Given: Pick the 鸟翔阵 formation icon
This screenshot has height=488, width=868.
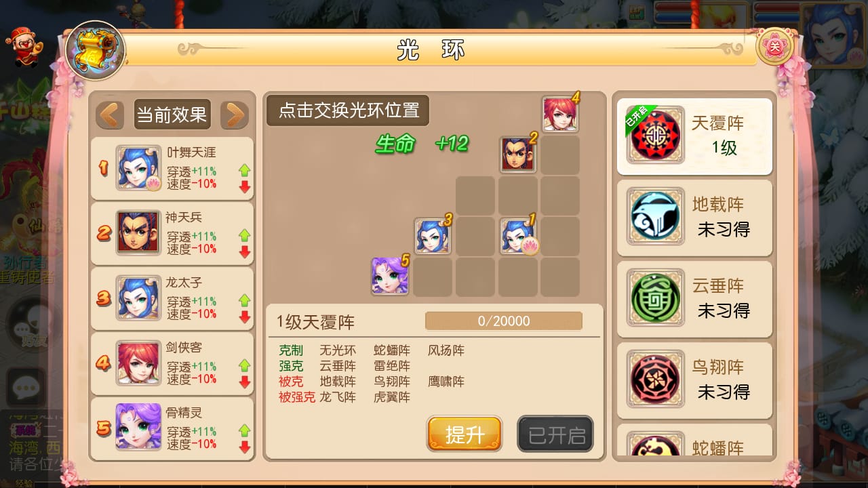Looking at the screenshot, I should (x=655, y=380).
